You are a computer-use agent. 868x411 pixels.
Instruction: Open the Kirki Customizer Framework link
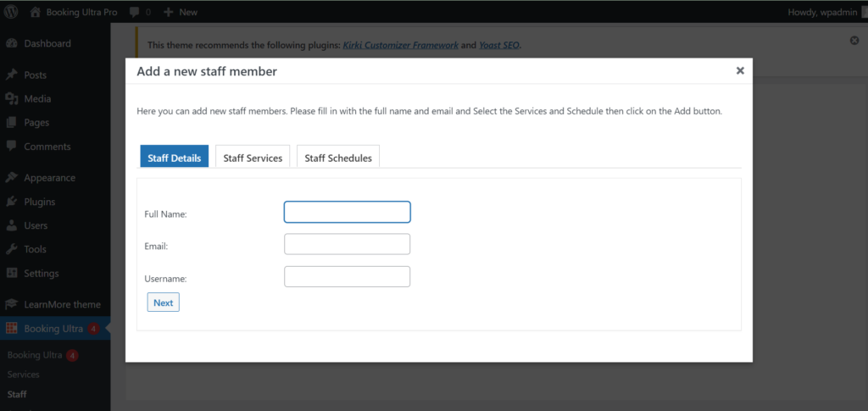pos(401,46)
